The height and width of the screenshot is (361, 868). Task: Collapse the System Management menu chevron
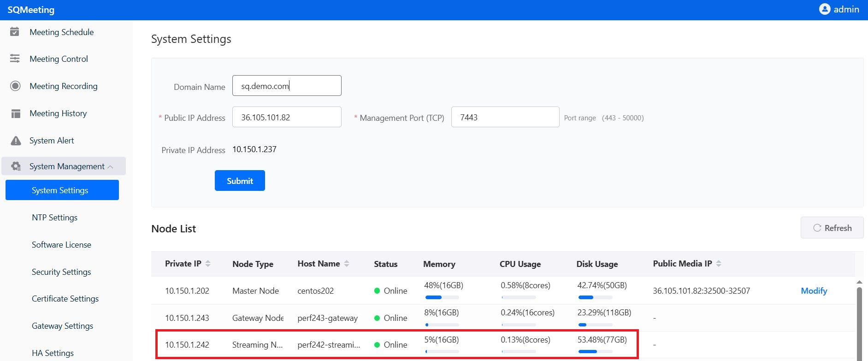click(x=110, y=166)
